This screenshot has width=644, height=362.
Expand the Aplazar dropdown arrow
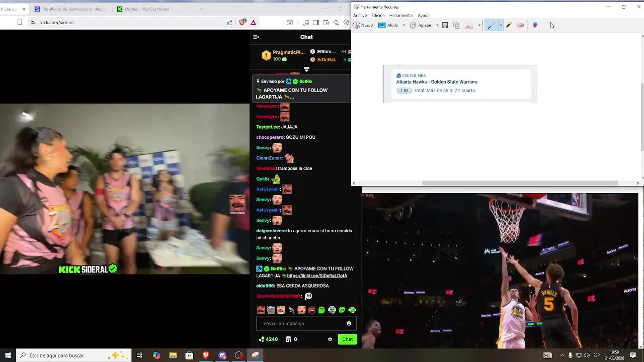tap(437, 25)
